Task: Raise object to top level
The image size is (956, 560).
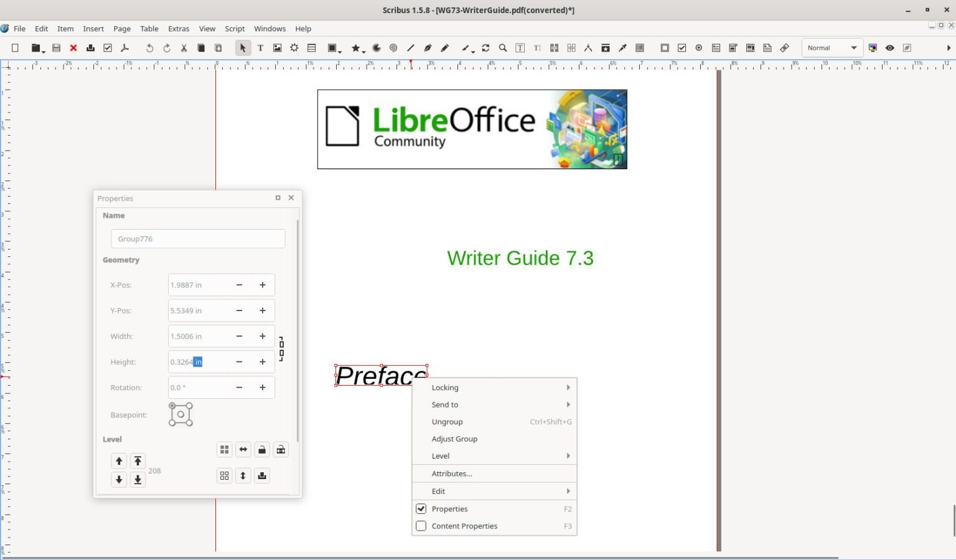Action: [138, 460]
